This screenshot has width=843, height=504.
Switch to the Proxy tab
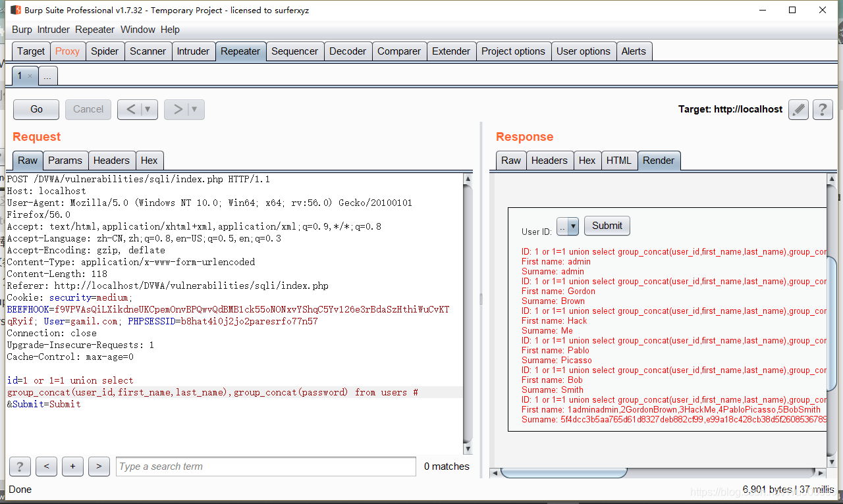point(67,51)
